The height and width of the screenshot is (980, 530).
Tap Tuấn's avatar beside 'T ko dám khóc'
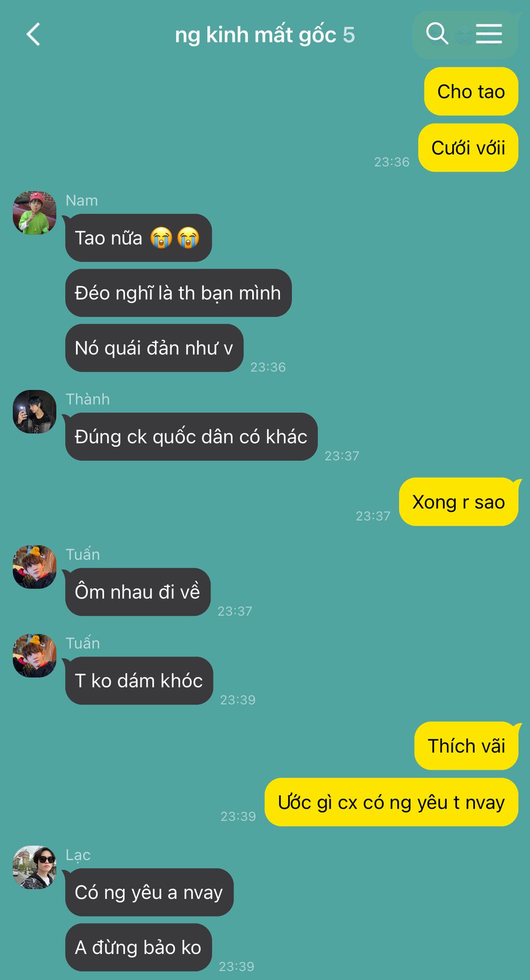[x=35, y=655]
